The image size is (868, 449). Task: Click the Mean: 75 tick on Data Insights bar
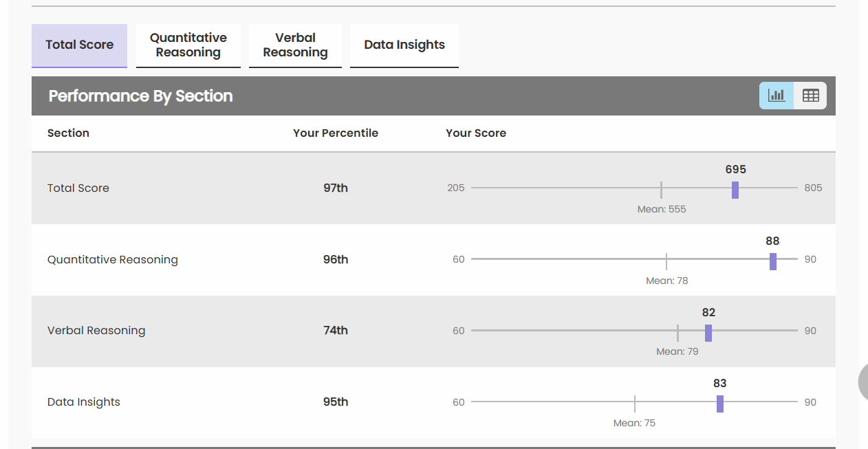click(635, 404)
